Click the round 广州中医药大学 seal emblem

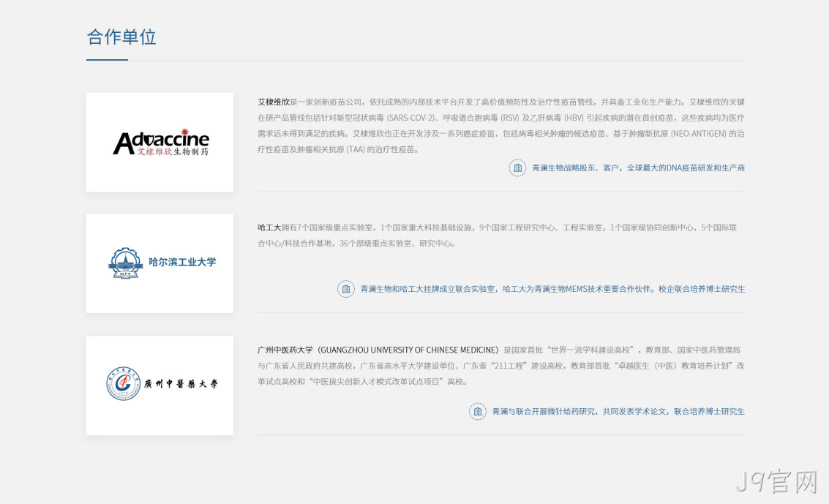[123, 383]
